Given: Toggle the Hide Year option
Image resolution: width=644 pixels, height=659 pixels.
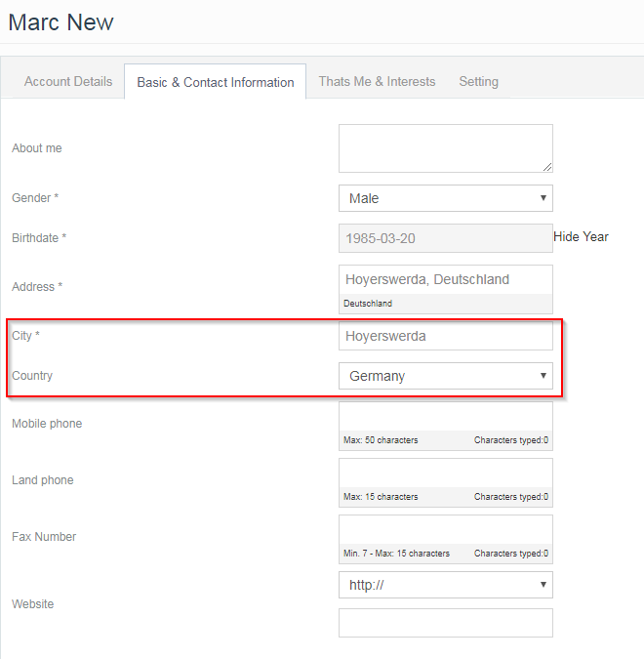Looking at the screenshot, I should (x=581, y=236).
